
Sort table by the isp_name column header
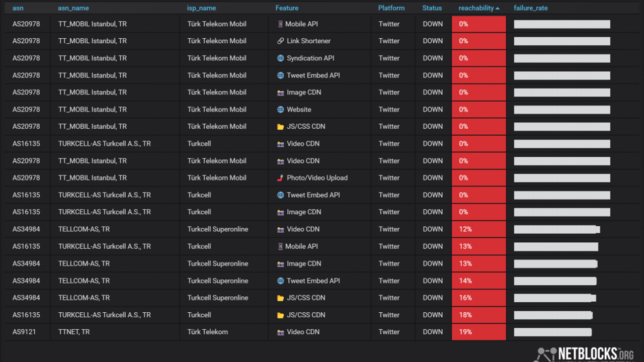point(202,8)
